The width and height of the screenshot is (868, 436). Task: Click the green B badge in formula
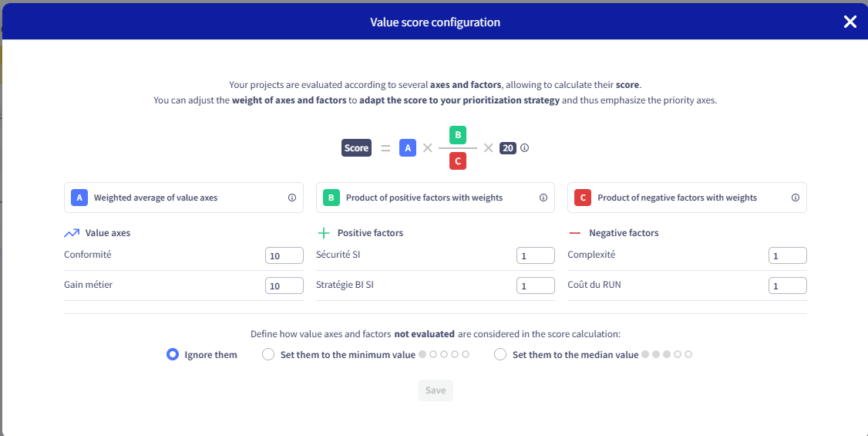coord(458,135)
